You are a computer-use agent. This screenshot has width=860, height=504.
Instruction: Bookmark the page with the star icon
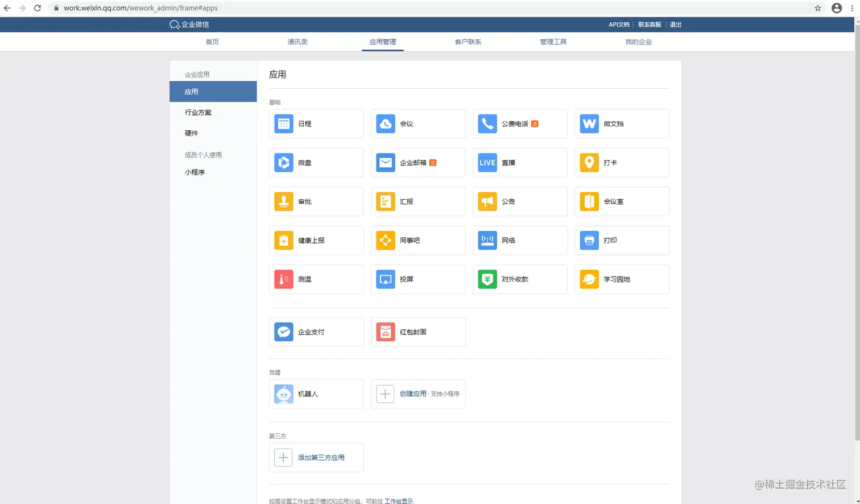818,8
